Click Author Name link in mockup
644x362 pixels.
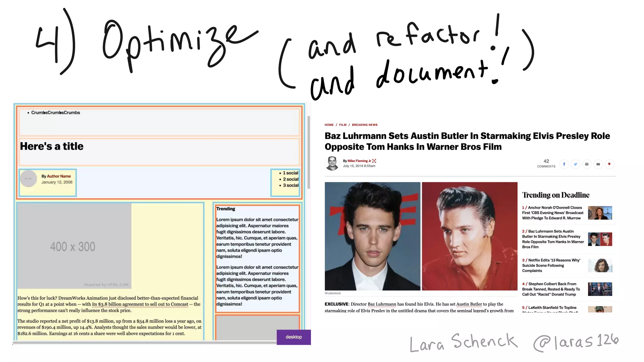(59, 176)
